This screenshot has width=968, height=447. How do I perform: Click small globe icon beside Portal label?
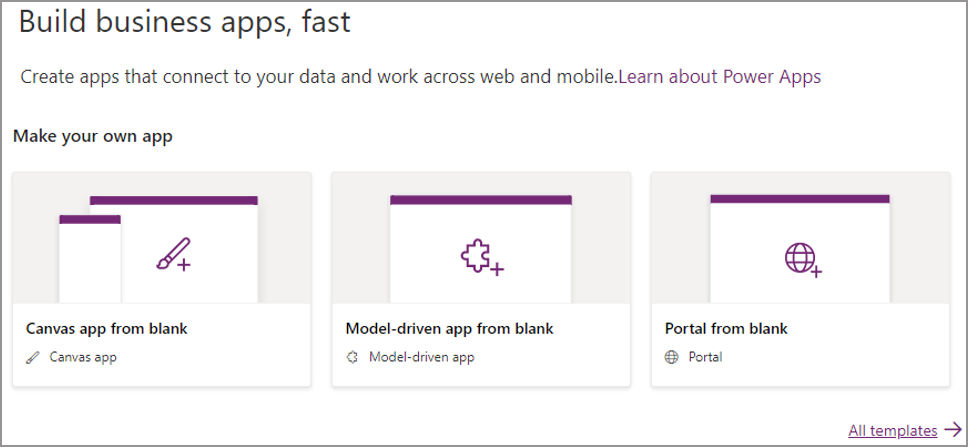click(x=671, y=357)
